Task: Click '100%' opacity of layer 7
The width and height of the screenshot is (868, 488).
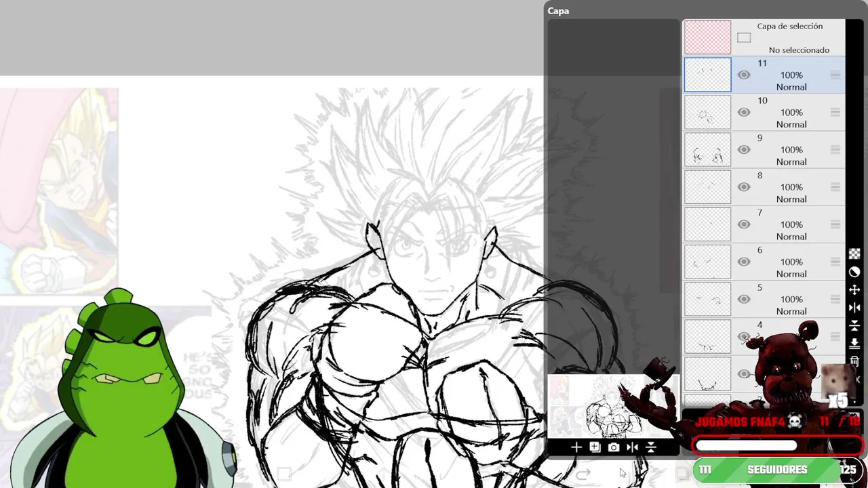Action: click(791, 224)
